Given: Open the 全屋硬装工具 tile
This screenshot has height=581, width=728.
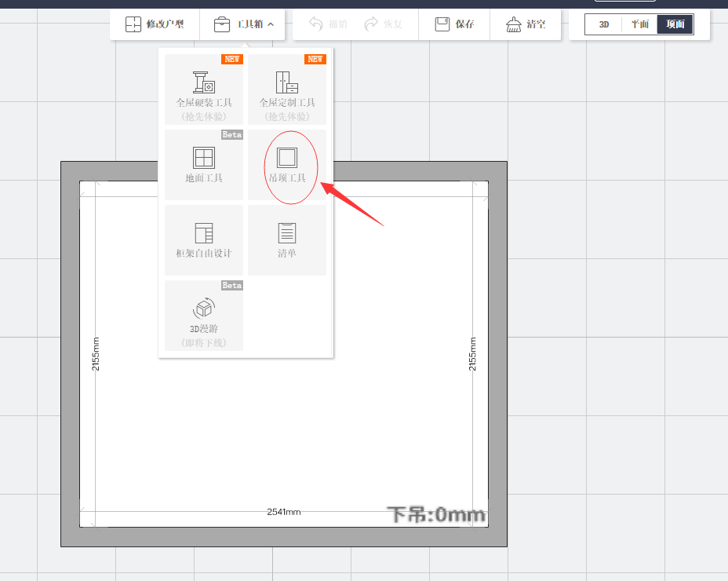Looking at the screenshot, I should [x=204, y=90].
